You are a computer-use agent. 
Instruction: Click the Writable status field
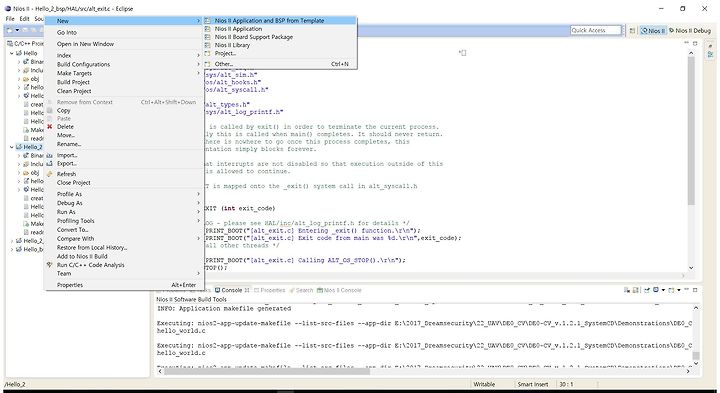tap(484, 384)
